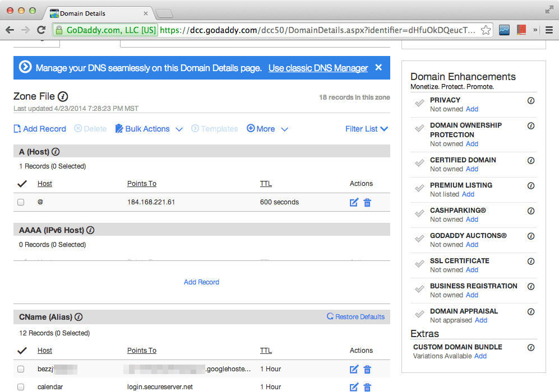Open the Chrome menu button
The height and width of the screenshot is (392, 559).
pos(549,30)
